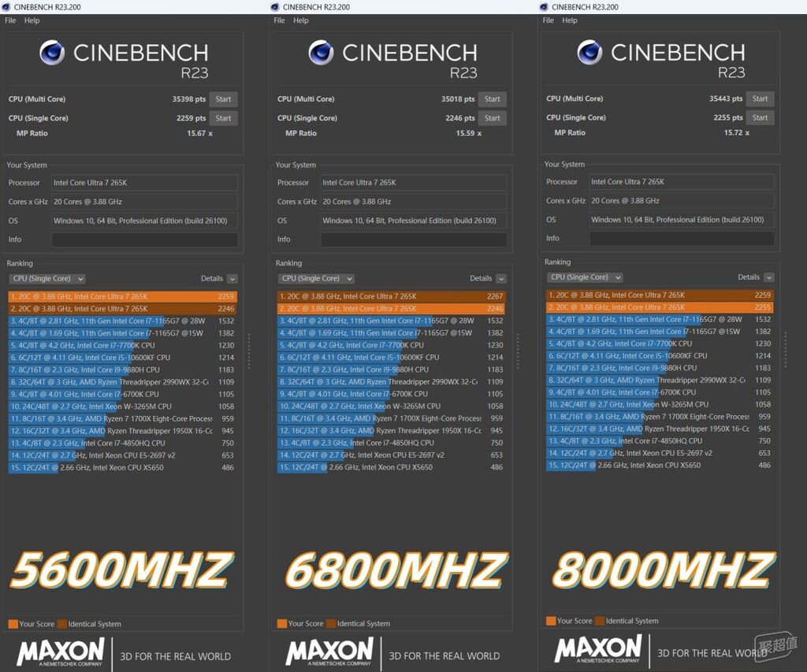Image resolution: width=807 pixels, height=672 pixels.
Task: Click the Cinebench title bar icon in the left window
Action: (6, 6)
